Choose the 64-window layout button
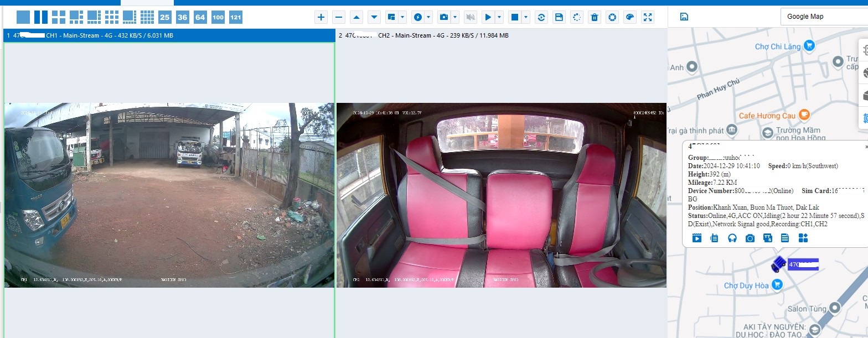The image size is (868, 338). click(x=200, y=17)
